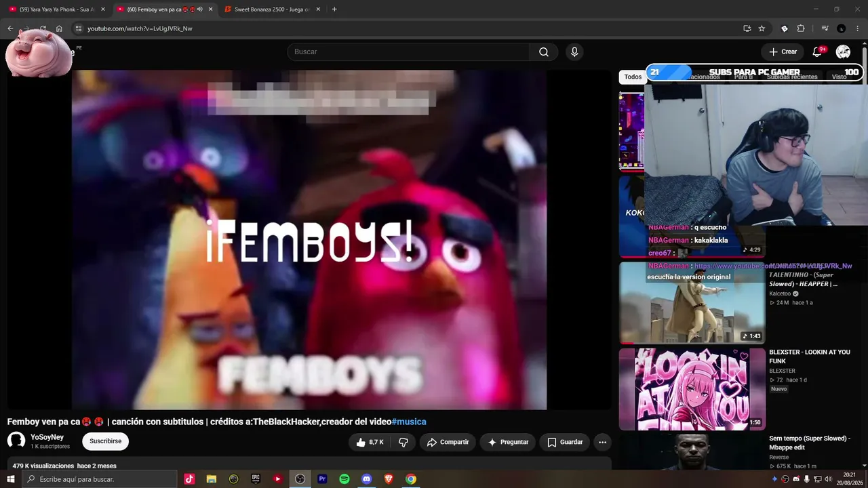Go back to the previous page
The width and height of the screenshot is (868, 488).
[x=10, y=28]
